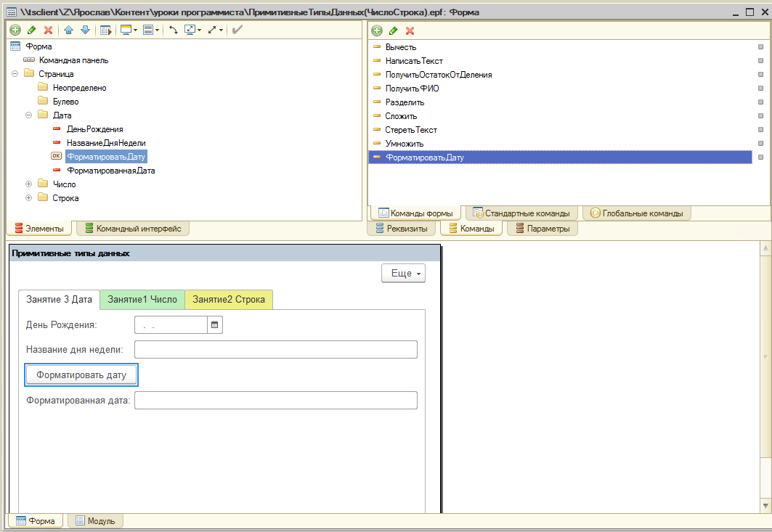Open the Занятие2 Строка tab in preview
The height and width of the screenshot is (532, 772).
(x=229, y=299)
